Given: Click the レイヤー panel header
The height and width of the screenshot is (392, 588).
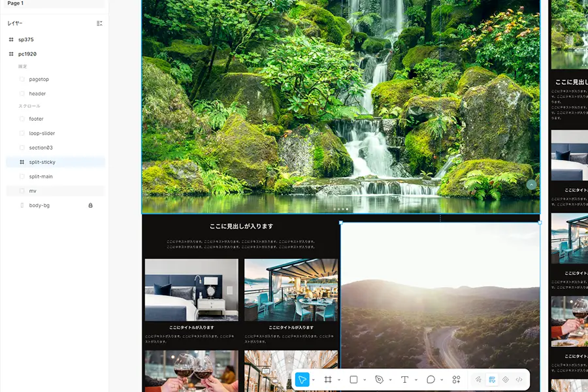Looking at the screenshot, I should point(15,24).
